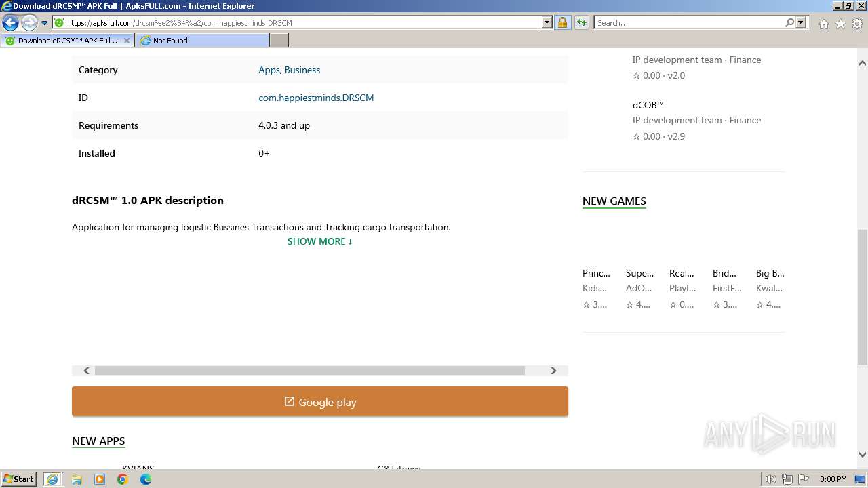Close the Download dRCSM tab
868x488 pixels.
(127, 41)
